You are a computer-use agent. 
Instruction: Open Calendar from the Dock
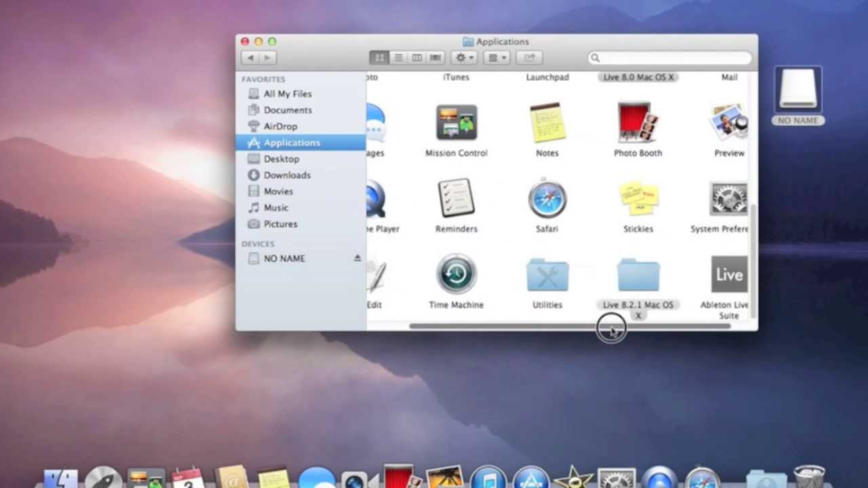[188, 477]
